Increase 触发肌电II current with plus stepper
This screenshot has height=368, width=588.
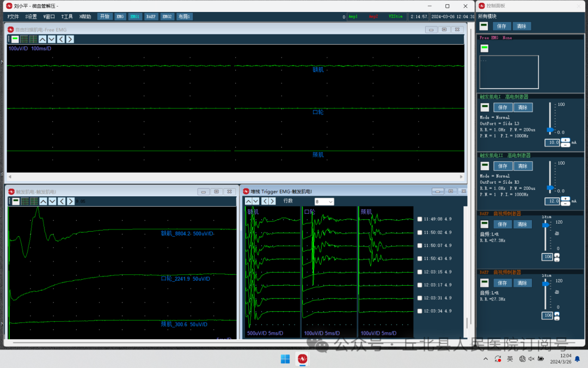(565, 199)
